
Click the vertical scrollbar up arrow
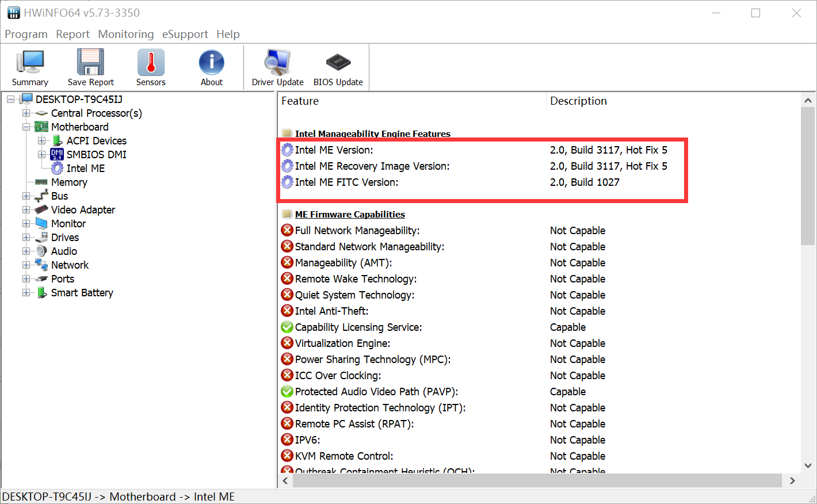pyautogui.click(x=808, y=100)
